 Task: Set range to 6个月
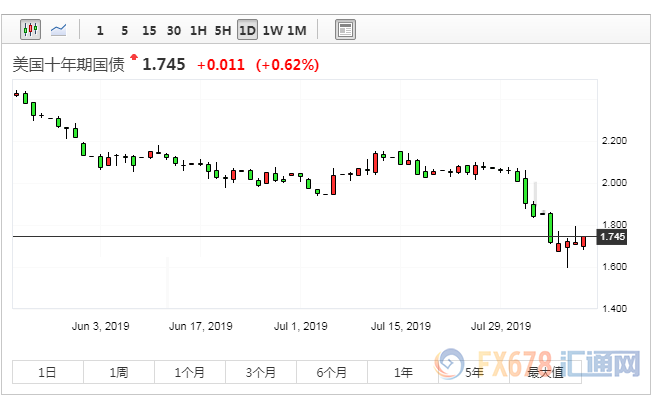[x=332, y=372]
